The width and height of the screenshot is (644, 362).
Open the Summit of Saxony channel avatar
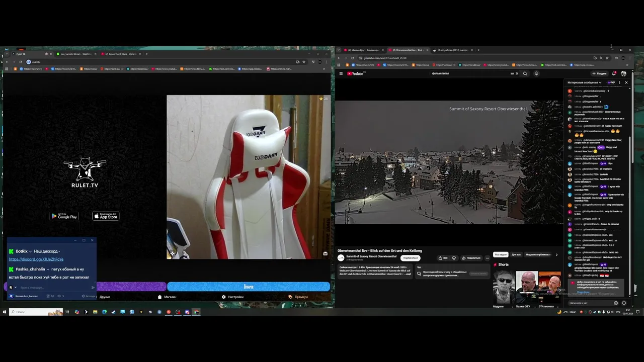coord(341,257)
